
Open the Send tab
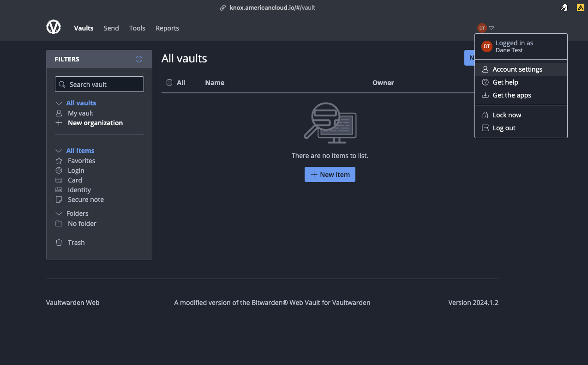(x=111, y=28)
